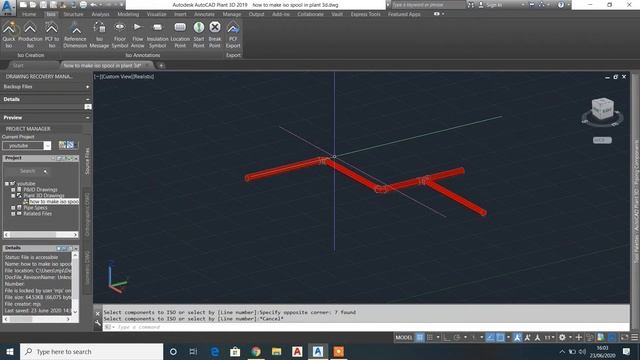Expand Related Files tree node
This screenshot has width=640, height=360.
tap(13, 213)
